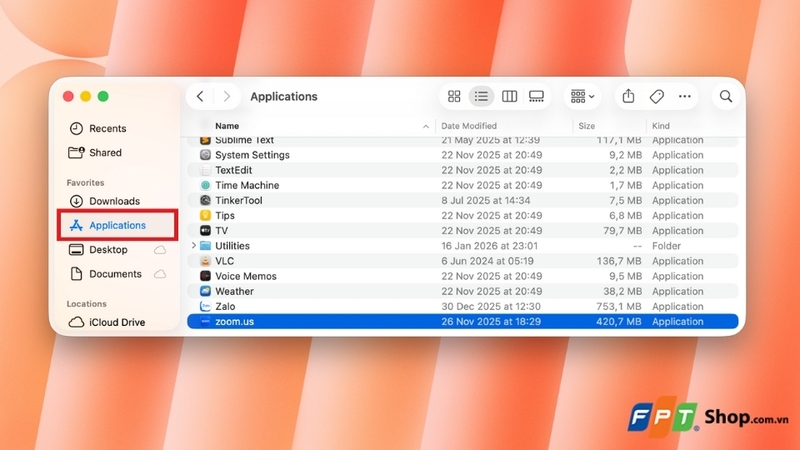Click the VLC cone icon
The width and height of the screenshot is (800, 450).
205,261
